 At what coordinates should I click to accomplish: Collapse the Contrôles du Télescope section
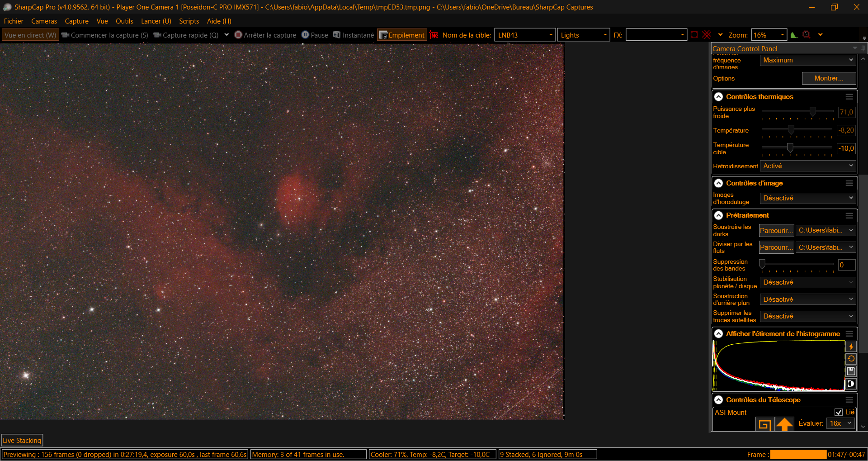pos(718,400)
